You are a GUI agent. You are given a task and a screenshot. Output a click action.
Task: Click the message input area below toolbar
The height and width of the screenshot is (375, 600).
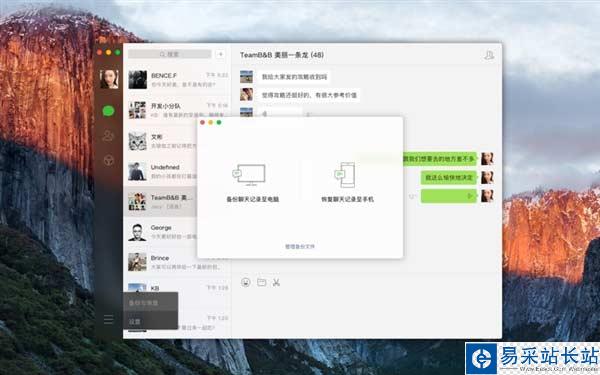(367, 312)
